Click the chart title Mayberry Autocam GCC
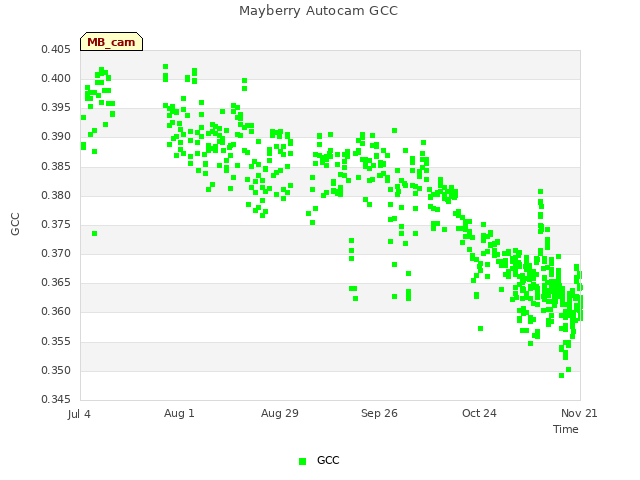The width and height of the screenshot is (640, 480). pos(318,11)
